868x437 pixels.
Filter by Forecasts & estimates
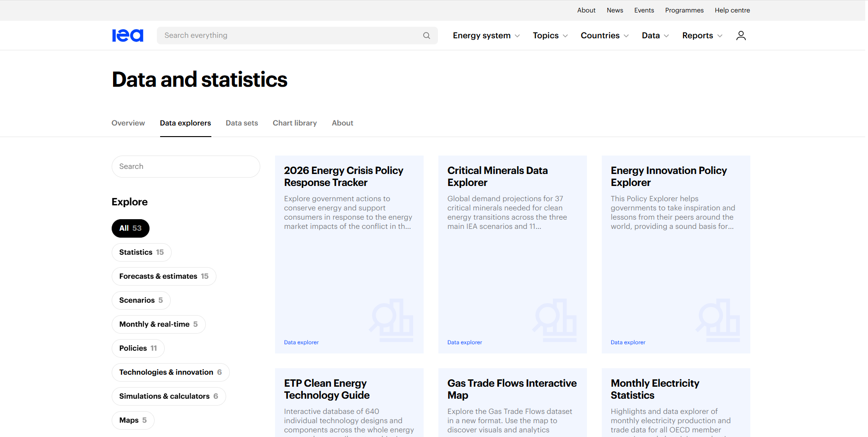click(x=164, y=276)
